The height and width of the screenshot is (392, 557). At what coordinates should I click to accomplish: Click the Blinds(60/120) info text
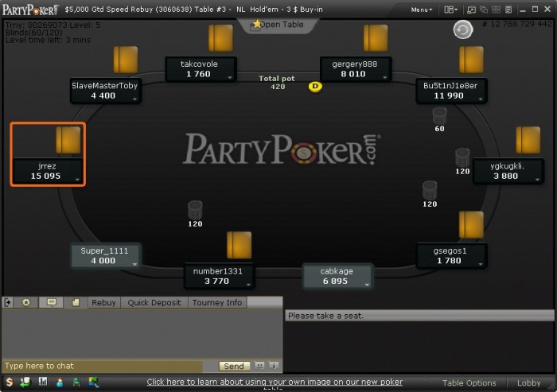coord(34,32)
